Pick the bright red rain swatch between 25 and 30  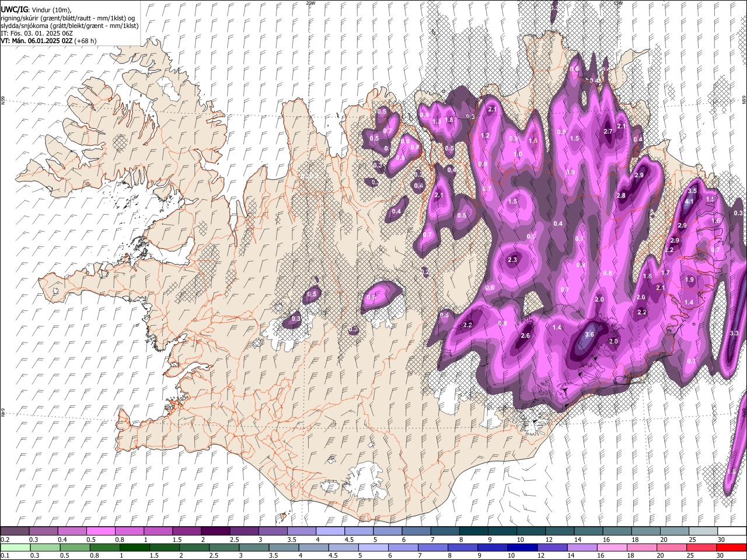pyautogui.click(x=703, y=547)
